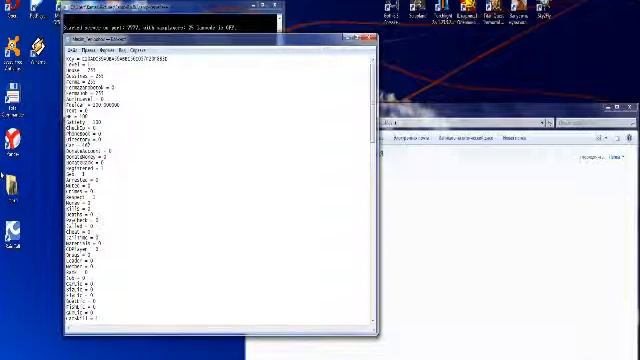Click the "Registered" line in Notepad
The image size is (640, 360).
pos(84,168)
